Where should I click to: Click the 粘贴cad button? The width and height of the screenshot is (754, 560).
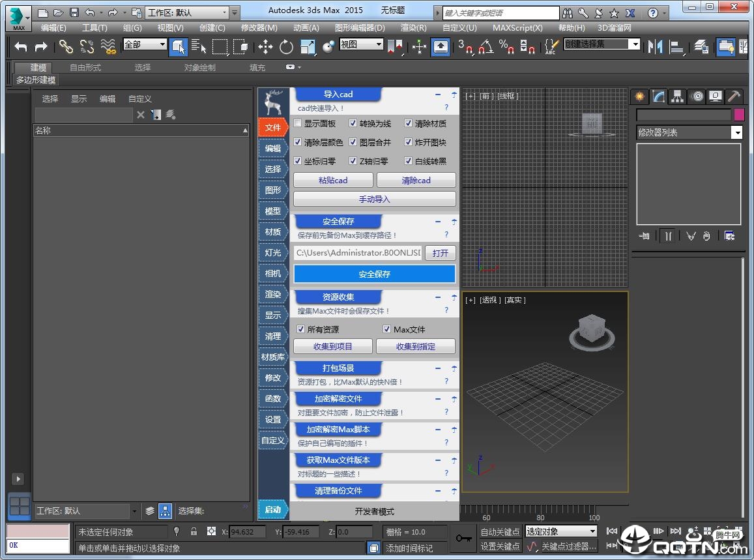[x=333, y=181]
